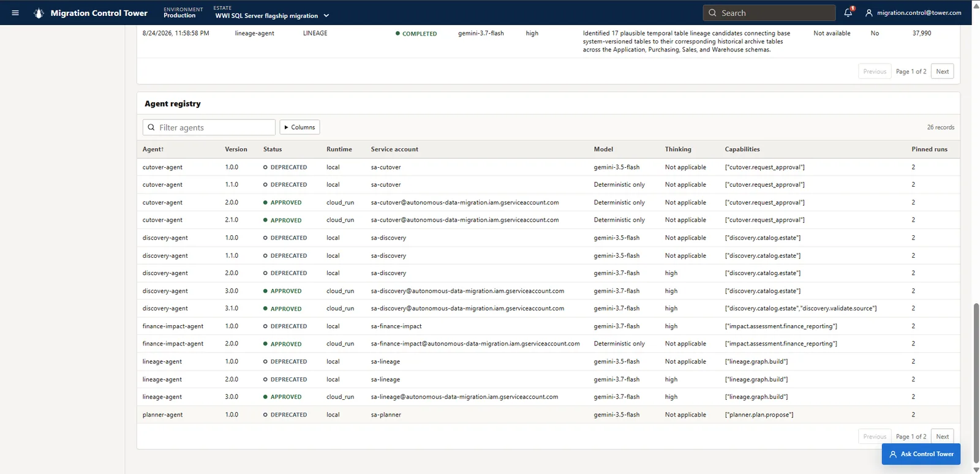Click the Agent registry heading
Viewport: 980px width, 474px height.
pos(173,103)
